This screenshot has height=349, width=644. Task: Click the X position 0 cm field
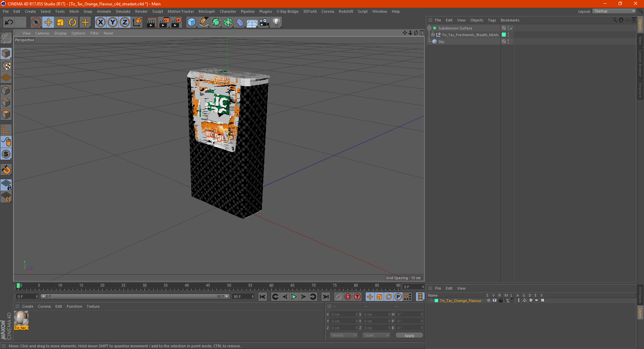(344, 314)
